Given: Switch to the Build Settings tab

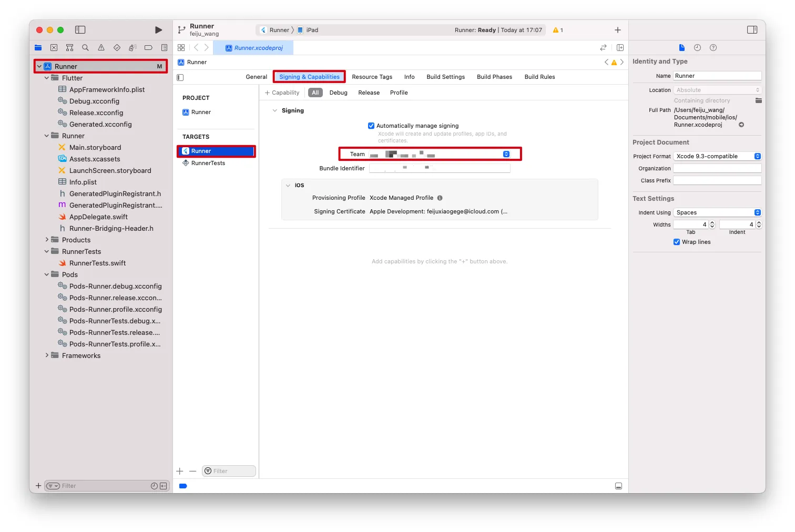Looking at the screenshot, I should point(446,77).
